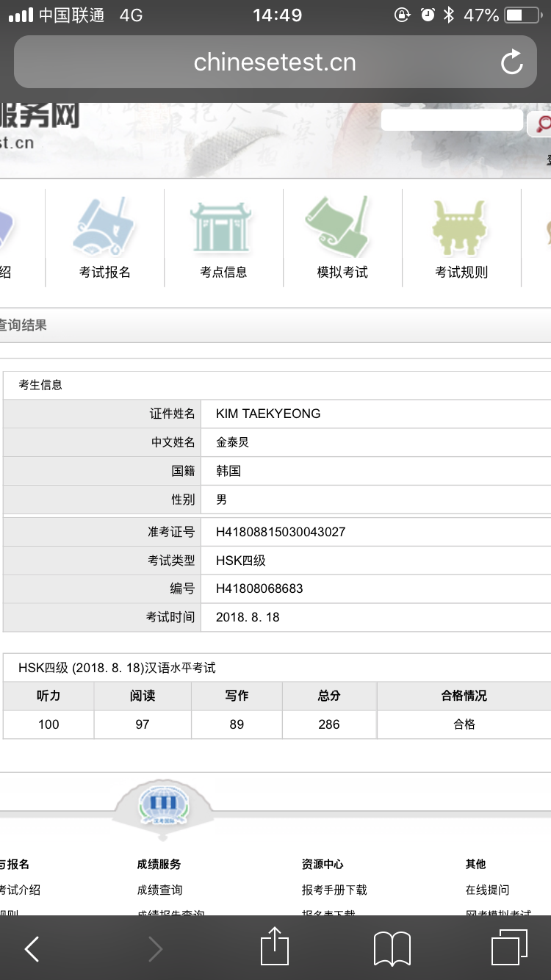Tap the Safari reload page icon
Image resolution: width=551 pixels, height=980 pixels.
[512, 62]
